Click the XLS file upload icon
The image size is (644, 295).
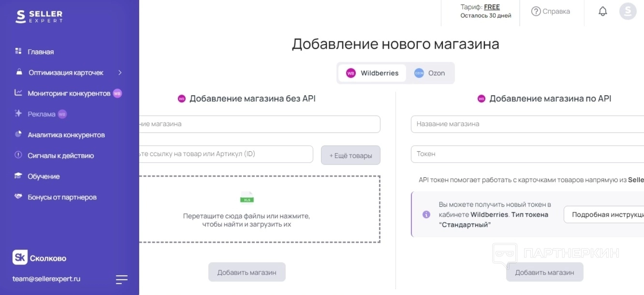pos(247,197)
